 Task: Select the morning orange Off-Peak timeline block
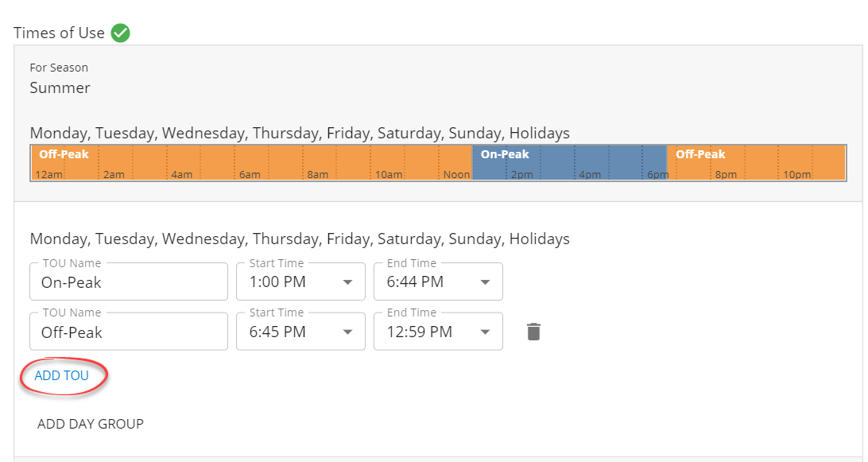251,162
